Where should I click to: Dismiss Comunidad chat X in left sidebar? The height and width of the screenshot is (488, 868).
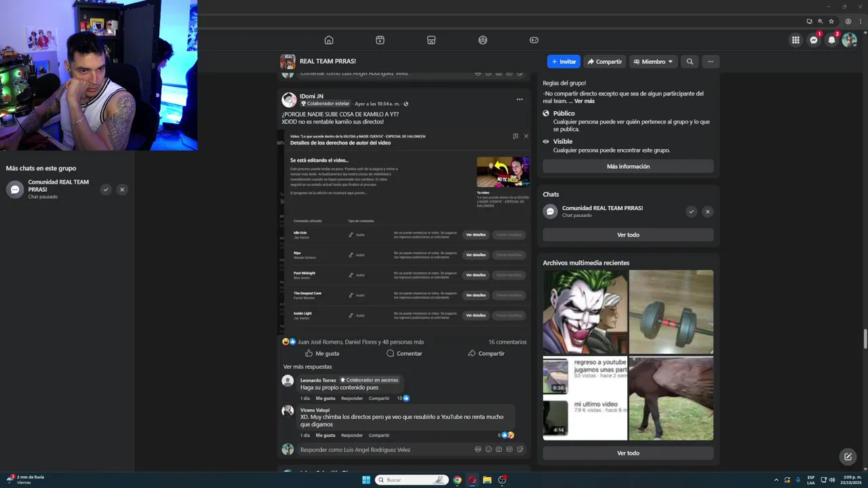click(122, 190)
